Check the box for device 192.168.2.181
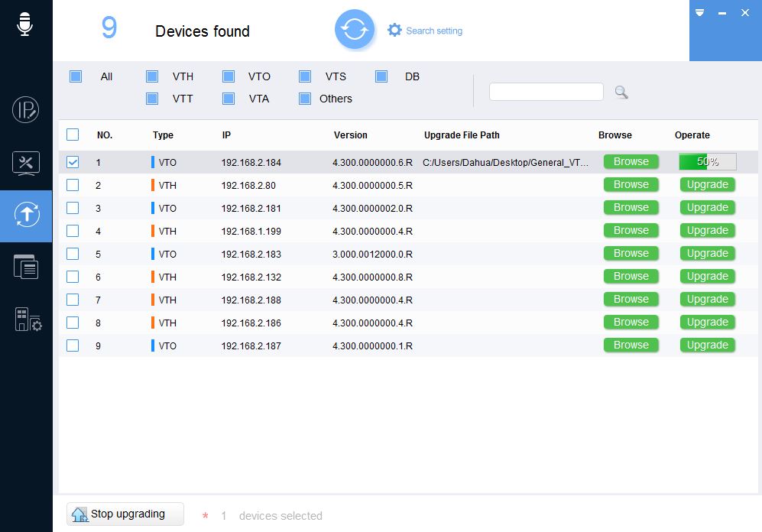The width and height of the screenshot is (762, 532). coord(73,208)
